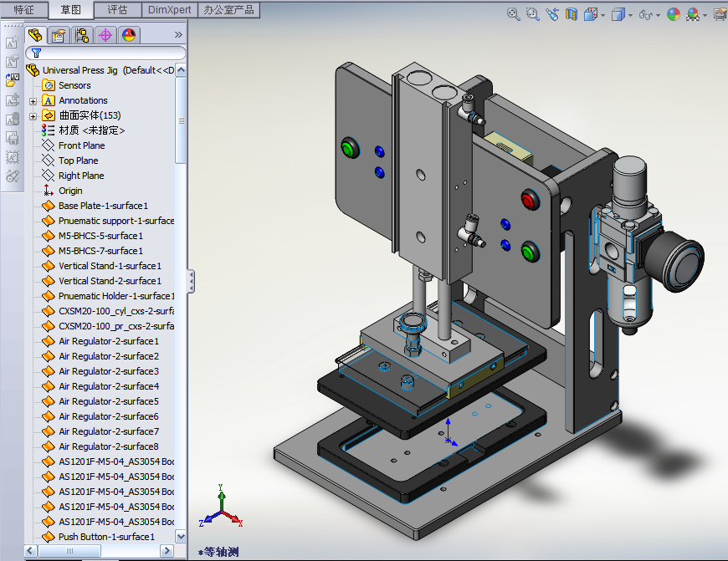Select Front Plane in the feature tree
728x561 pixels.
(81, 145)
